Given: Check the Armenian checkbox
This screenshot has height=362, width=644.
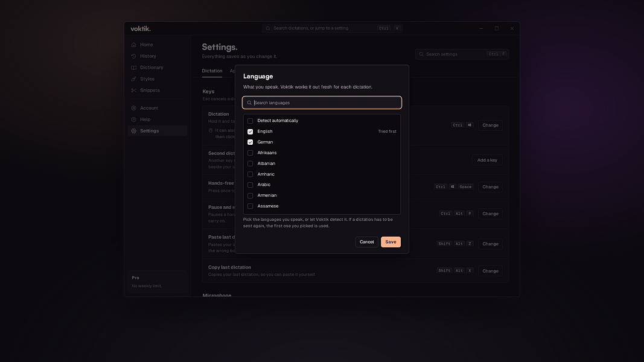Looking at the screenshot, I should click(250, 195).
